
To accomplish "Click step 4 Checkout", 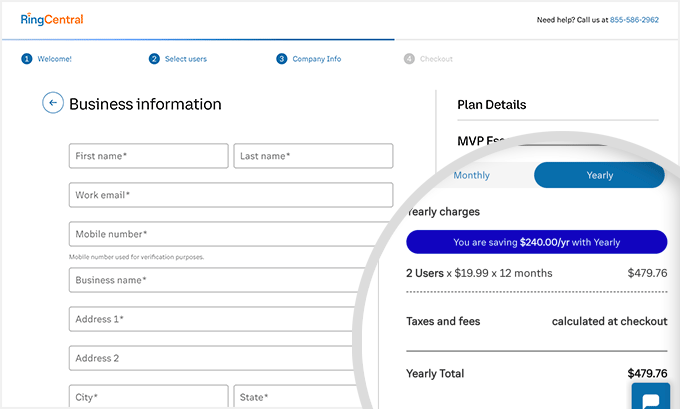I will pos(428,59).
